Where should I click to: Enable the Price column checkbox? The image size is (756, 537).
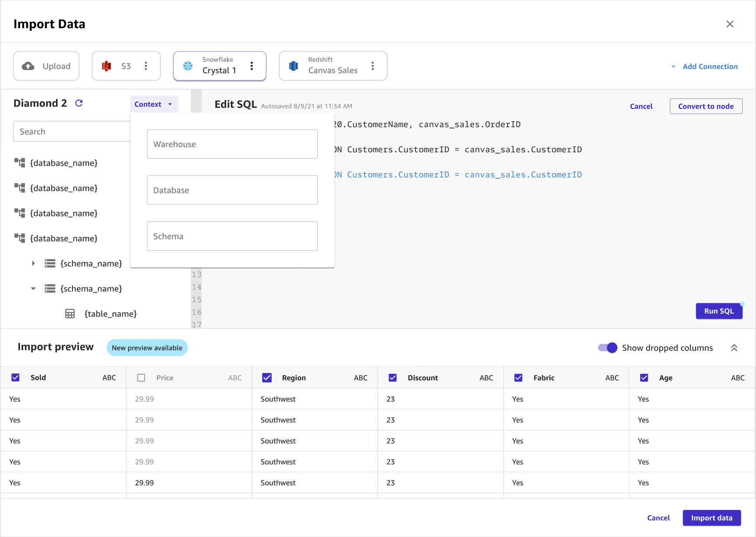click(141, 377)
